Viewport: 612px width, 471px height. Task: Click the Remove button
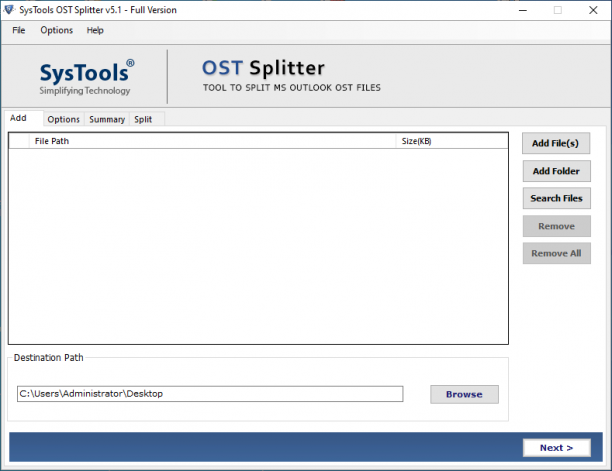pos(556,226)
